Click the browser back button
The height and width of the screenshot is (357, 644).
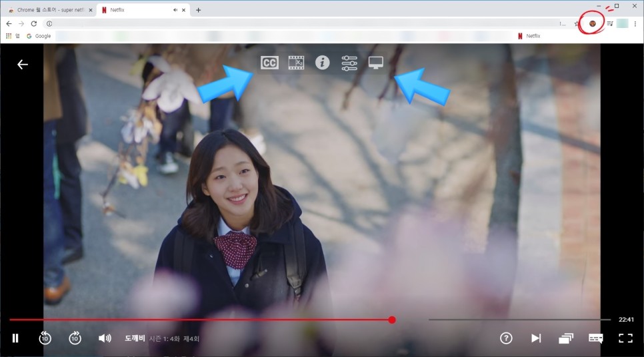tap(9, 24)
